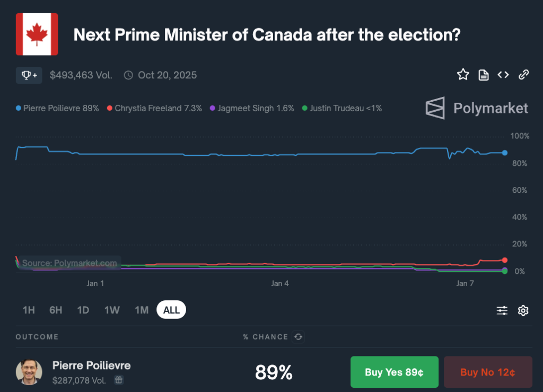Click the Buy Yes 89¢ button
The height and width of the screenshot is (392, 543).
395,372
